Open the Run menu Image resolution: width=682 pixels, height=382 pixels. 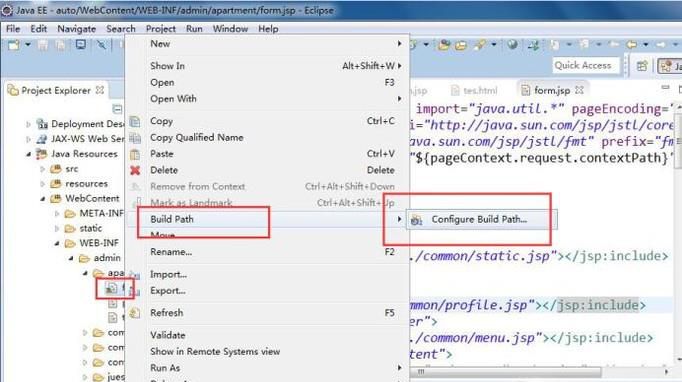point(194,29)
